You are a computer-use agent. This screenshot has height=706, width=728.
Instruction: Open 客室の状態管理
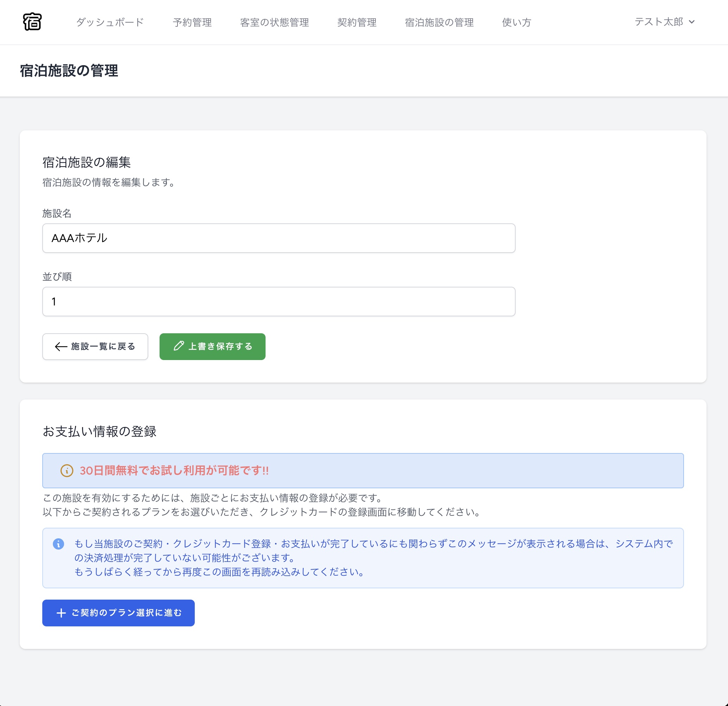click(x=275, y=22)
